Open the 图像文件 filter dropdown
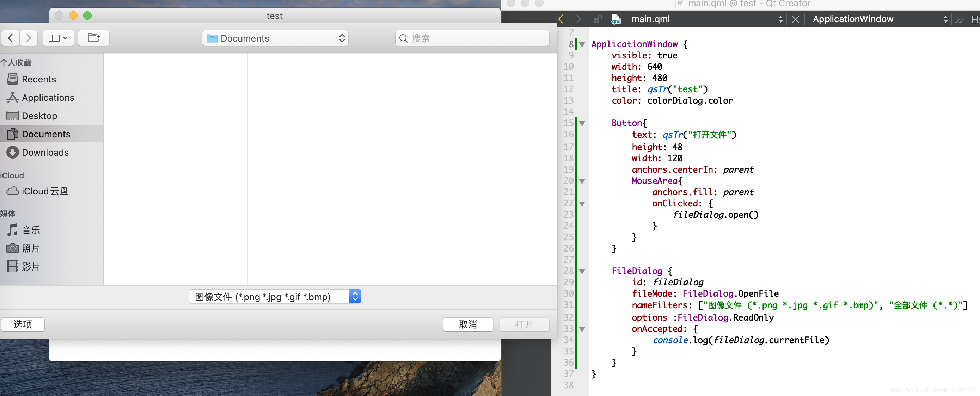 click(x=275, y=296)
